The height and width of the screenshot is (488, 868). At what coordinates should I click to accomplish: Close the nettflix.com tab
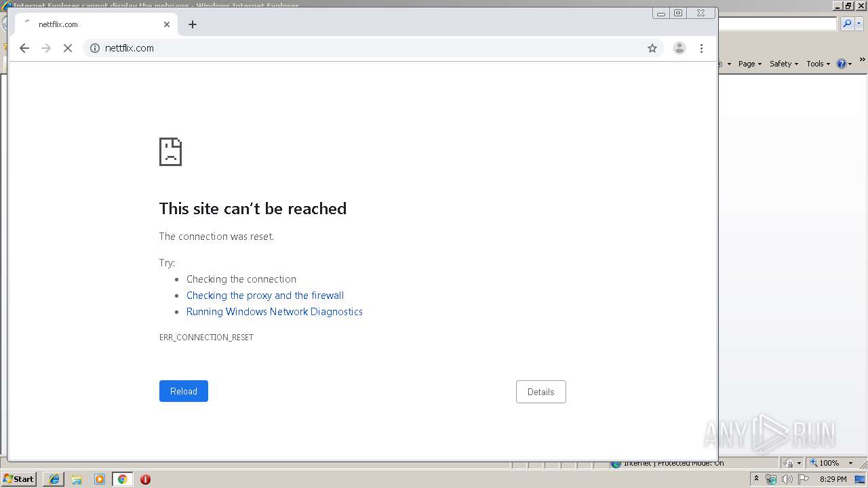(167, 24)
